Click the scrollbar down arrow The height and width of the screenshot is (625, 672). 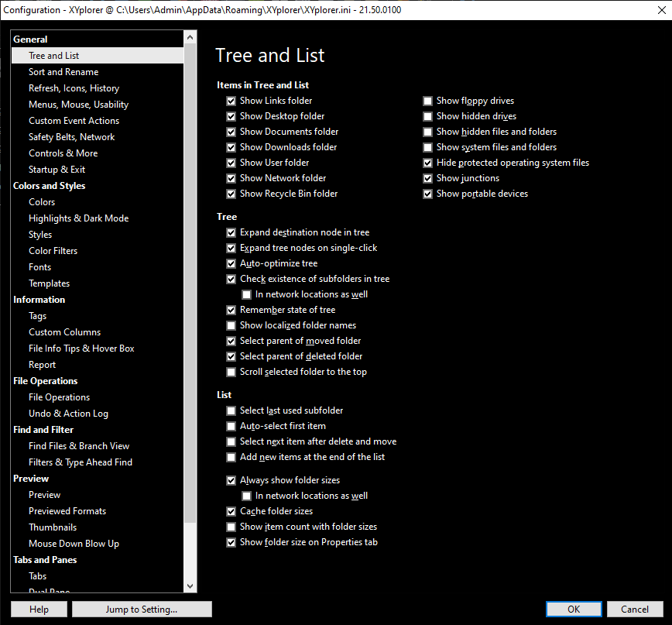tap(190, 586)
